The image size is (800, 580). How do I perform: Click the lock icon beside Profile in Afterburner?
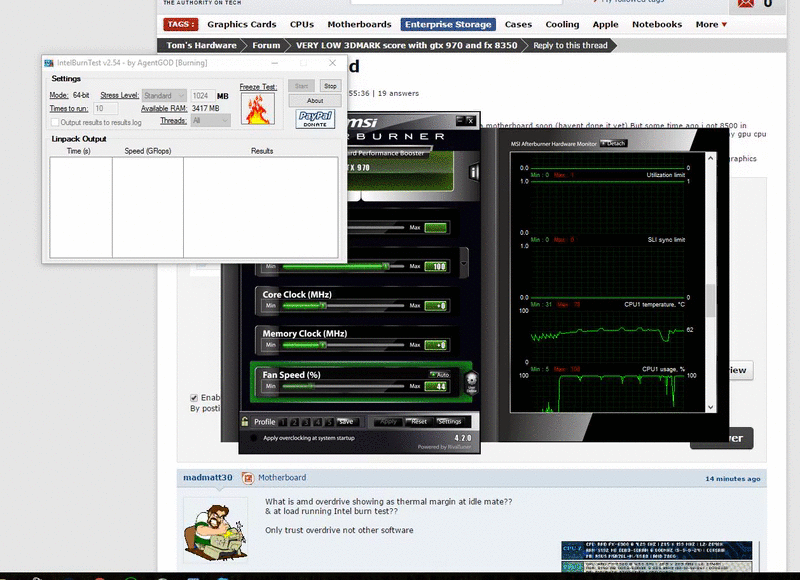click(x=245, y=421)
